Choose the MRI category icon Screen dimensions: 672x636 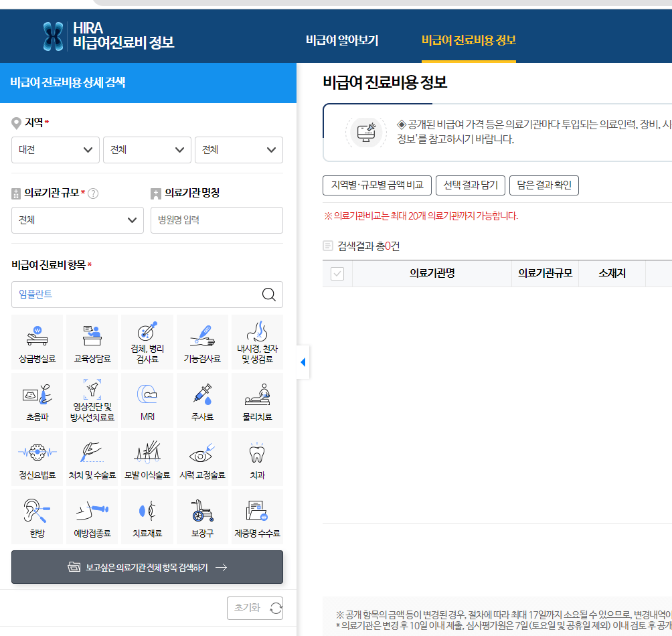147,400
